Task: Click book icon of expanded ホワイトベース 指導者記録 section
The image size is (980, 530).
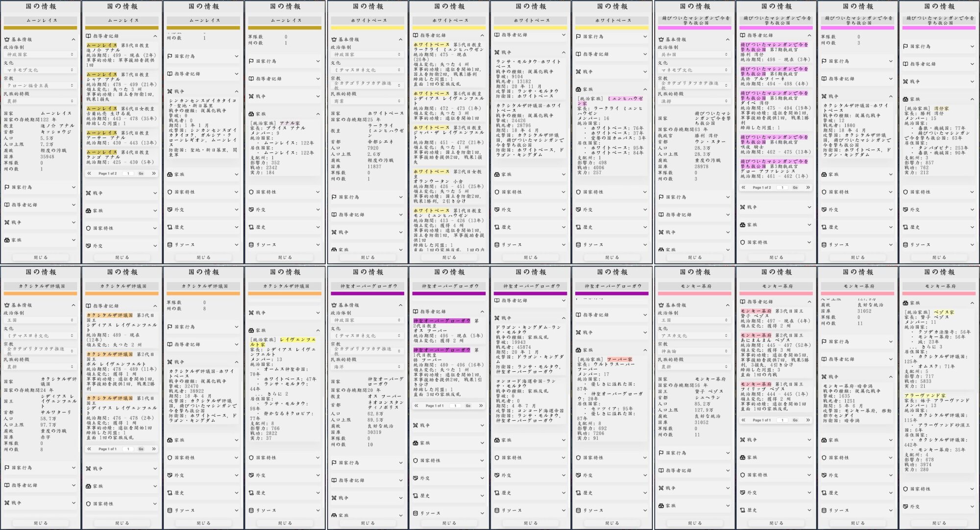Action: (x=415, y=36)
